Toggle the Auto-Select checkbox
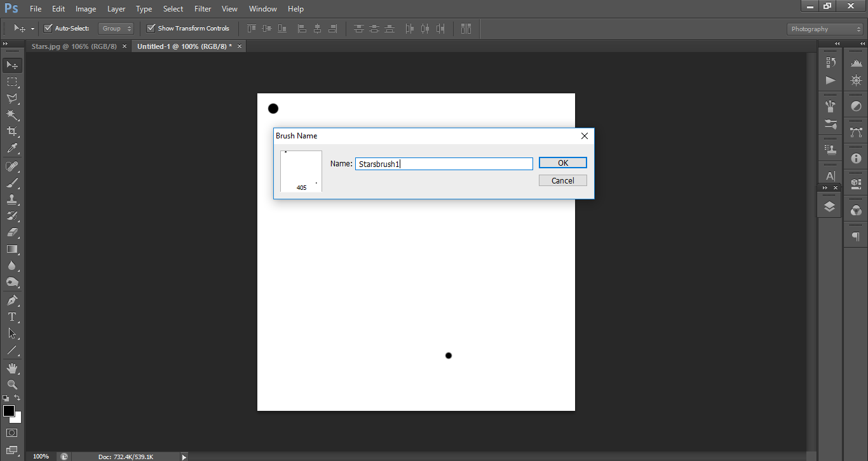Viewport: 868px width, 461px height. (x=48, y=28)
